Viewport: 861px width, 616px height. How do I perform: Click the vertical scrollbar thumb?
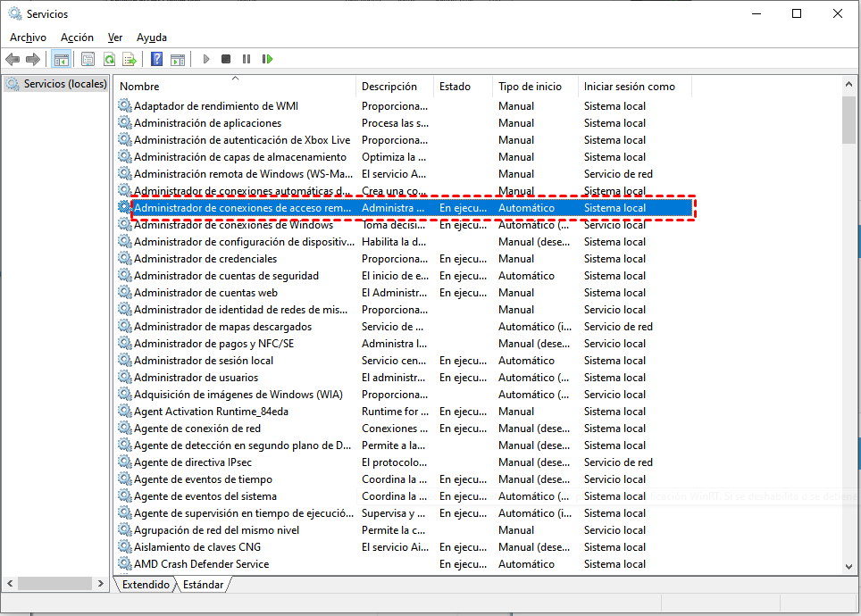coord(848,120)
